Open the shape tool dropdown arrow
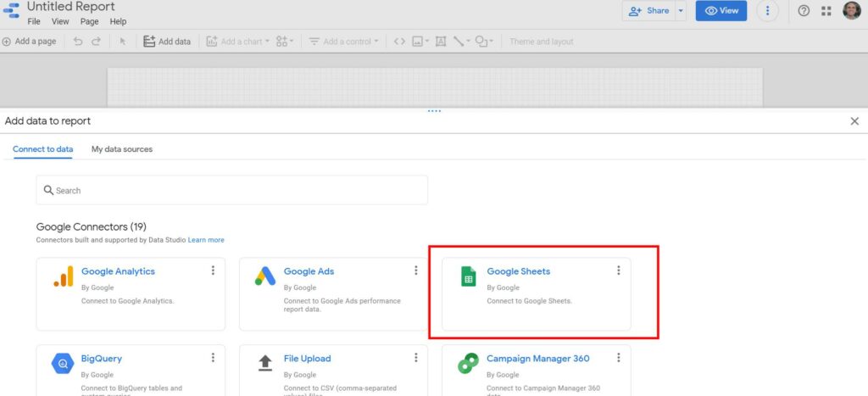The width and height of the screenshot is (868, 396). coord(491,42)
